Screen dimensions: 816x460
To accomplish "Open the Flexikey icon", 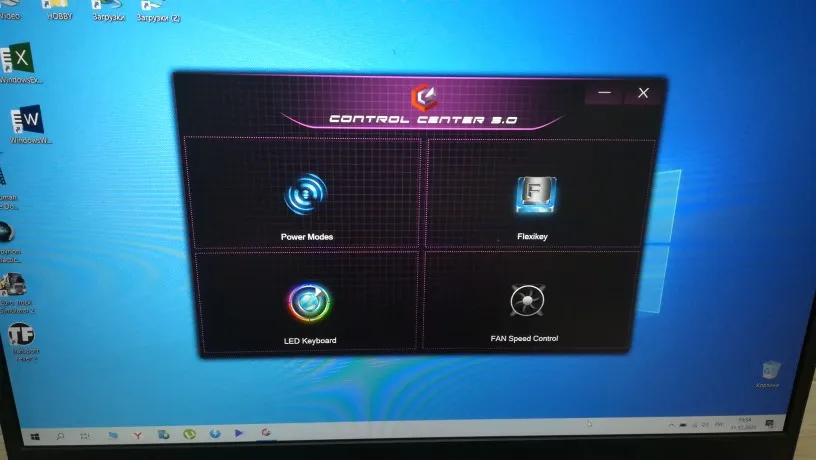I will tap(536, 195).
